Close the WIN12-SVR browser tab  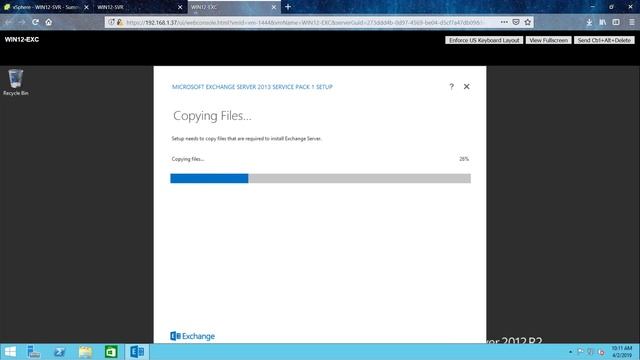click(x=180, y=7)
